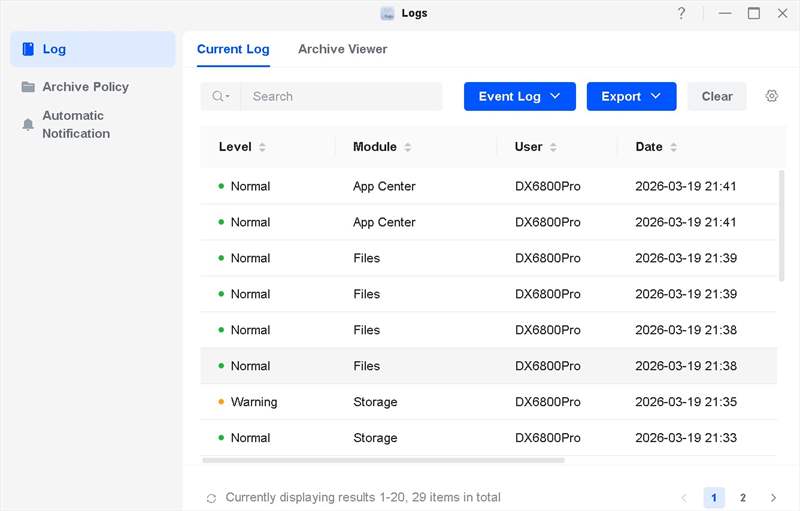The image size is (800, 511).
Task: Click the search magnifier icon
Action: pyautogui.click(x=218, y=96)
